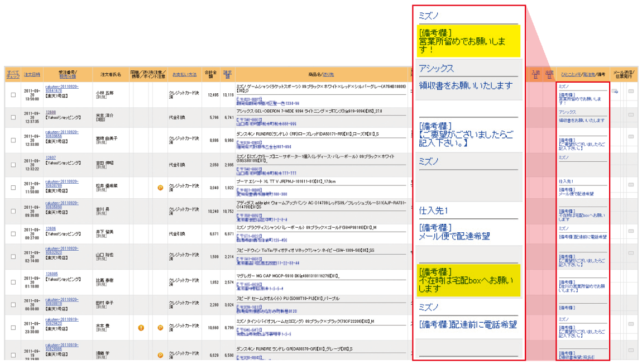Viewport: 642px width, 364px height.
Task: Open Yahoo order number 12608
Action: (51, 112)
